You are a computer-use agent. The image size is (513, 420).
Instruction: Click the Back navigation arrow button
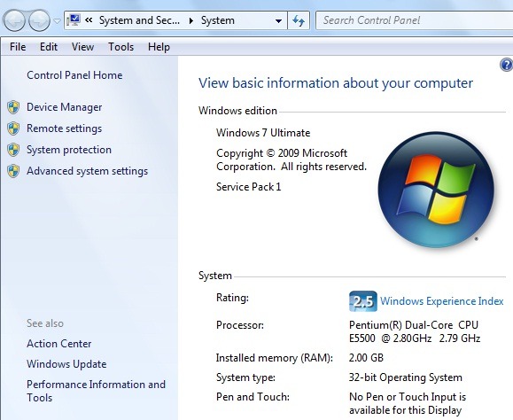click(x=14, y=20)
